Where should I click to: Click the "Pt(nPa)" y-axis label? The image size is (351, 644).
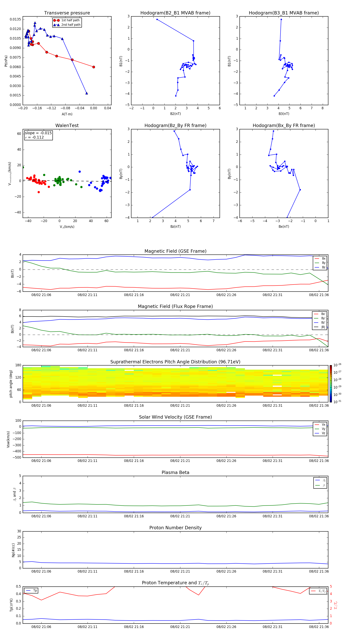coord(6,61)
